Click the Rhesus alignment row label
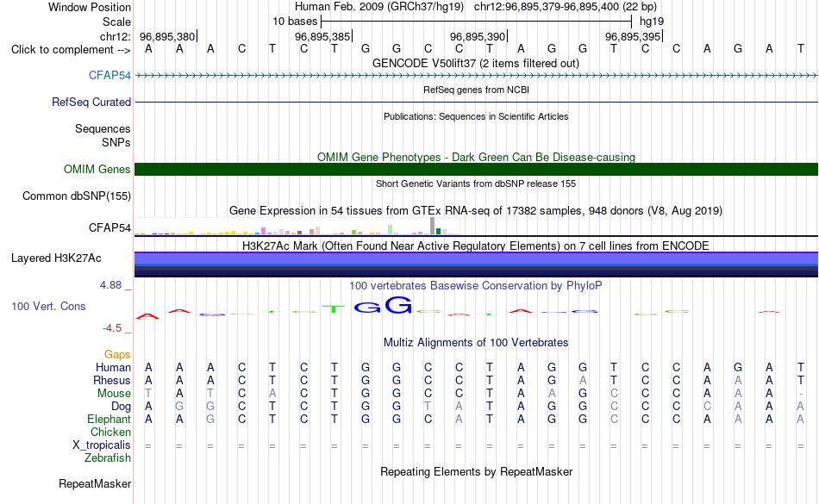The width and height of the screenshot is (819, 504). coord(112,380)
